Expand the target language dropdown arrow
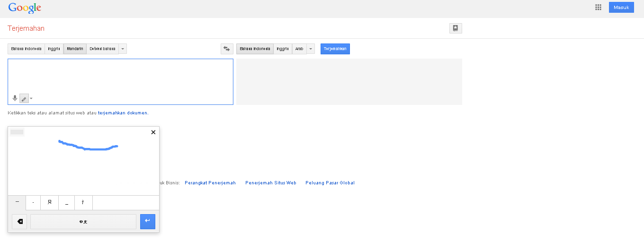This screenshot has height=242, width=644. pos(311,49)
